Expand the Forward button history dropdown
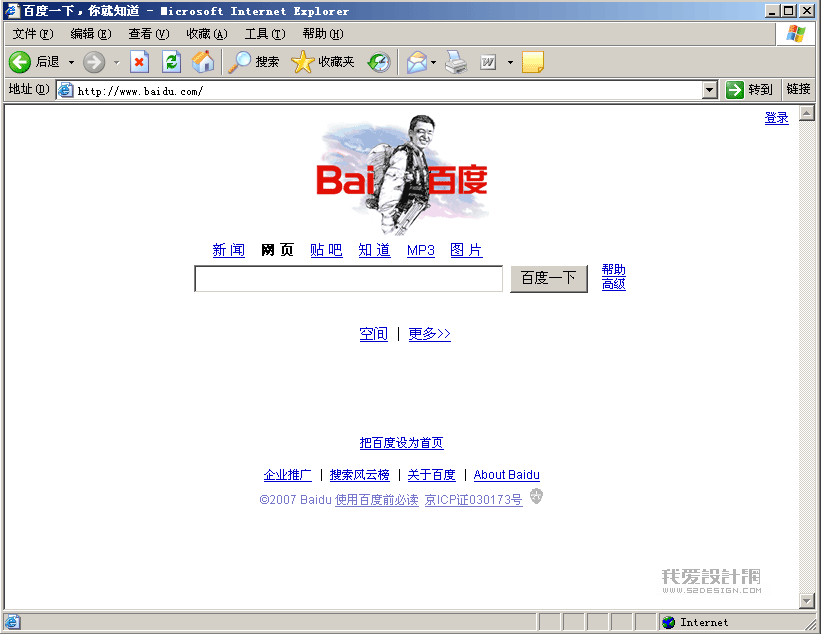Viewport: 821px width, 634px height. [x=117, y=63]
